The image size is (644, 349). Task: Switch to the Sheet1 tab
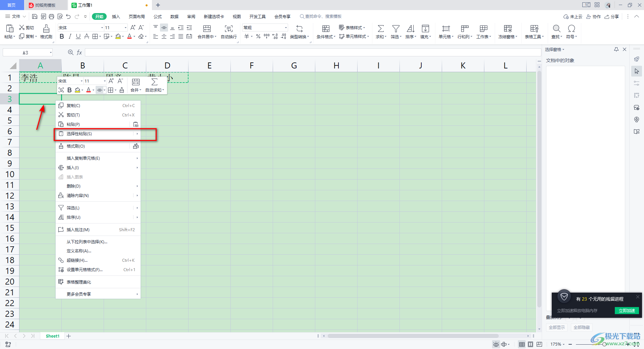(x=53, y=336)
